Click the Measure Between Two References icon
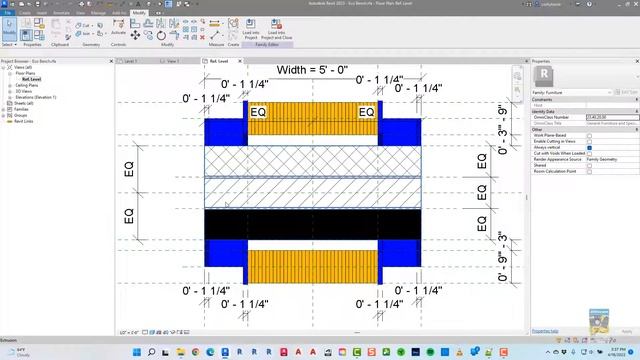 click(215, 36)
